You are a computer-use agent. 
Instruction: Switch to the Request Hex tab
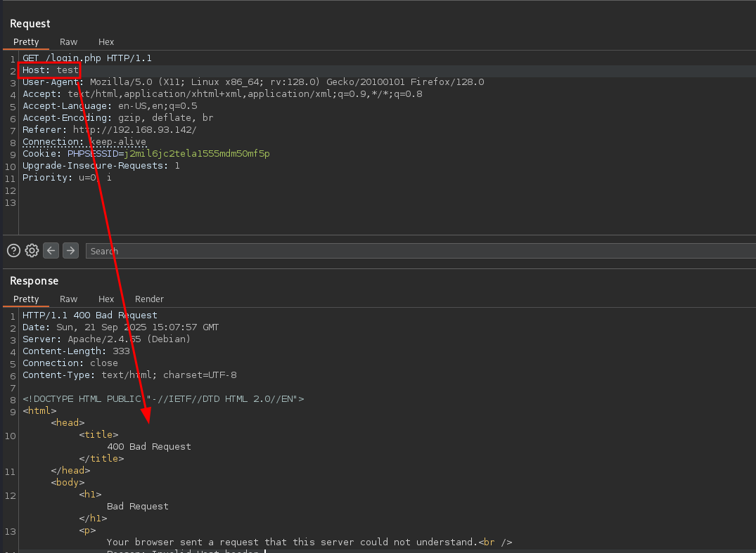106,42
